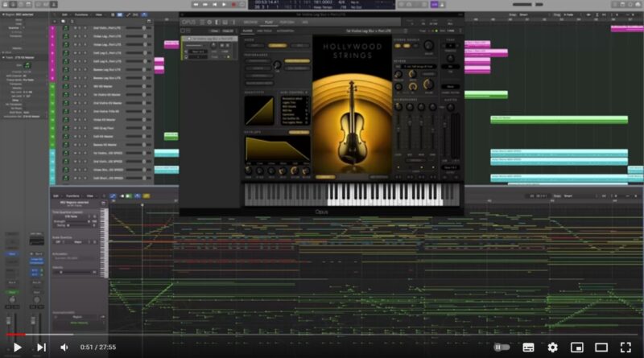The image size is (644, 358).
Task: Enter YouTube full screen
Action: click(625, 348)
